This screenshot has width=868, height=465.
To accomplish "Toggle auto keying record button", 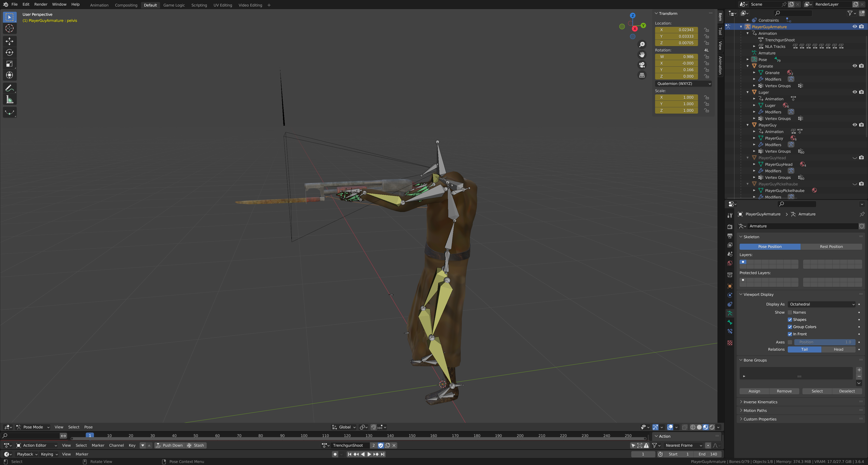I will pyautogui.click(x=335, y=454).
